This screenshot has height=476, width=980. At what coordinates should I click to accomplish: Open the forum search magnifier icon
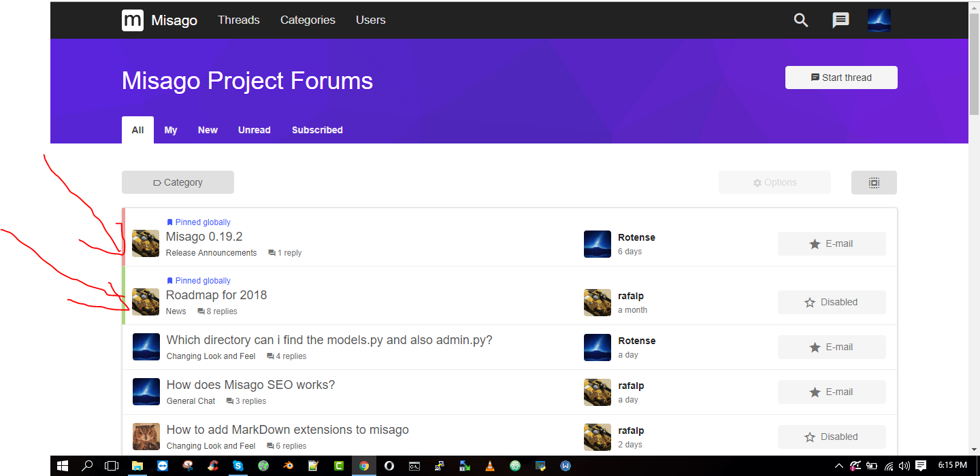click(801, 20)
